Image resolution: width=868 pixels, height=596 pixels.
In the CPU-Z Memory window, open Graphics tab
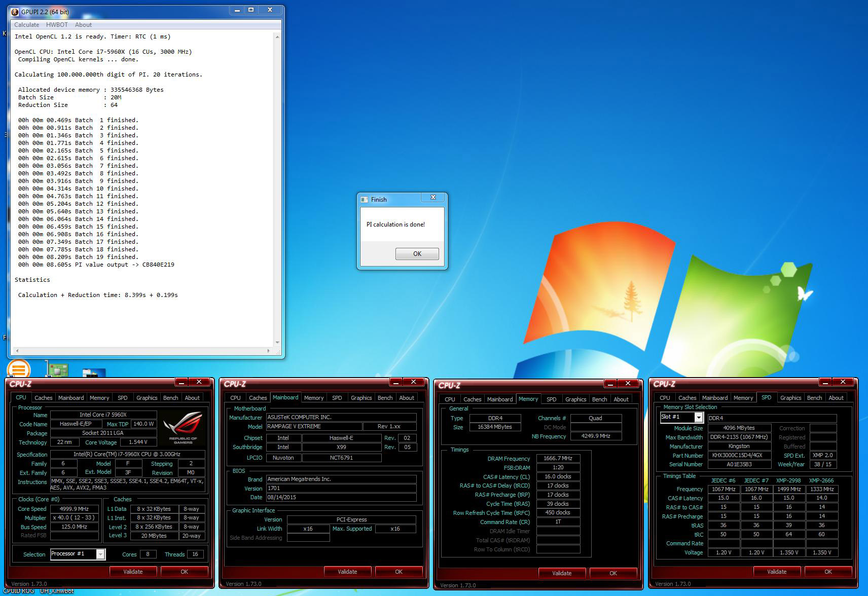tap(576, 399)
